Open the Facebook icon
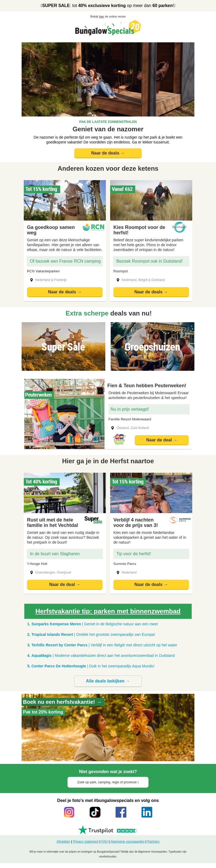This screenshot has height=868, width=216. (x=121, y=812)
